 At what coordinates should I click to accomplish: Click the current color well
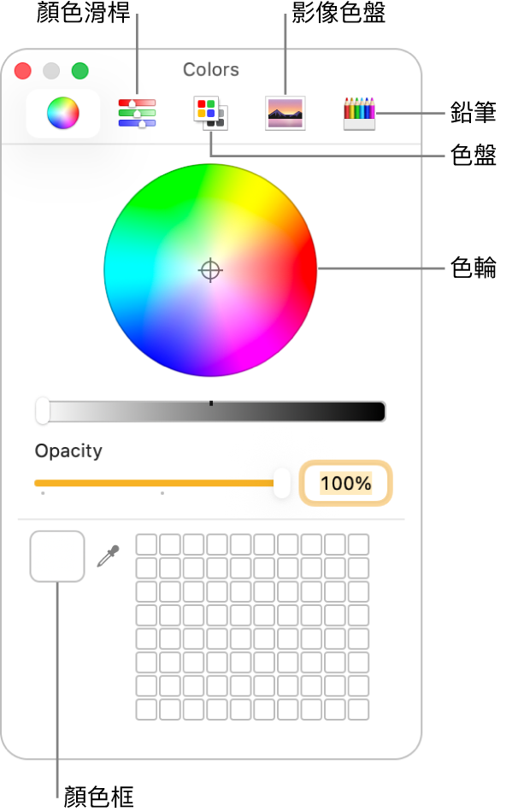tap(57, 556)
